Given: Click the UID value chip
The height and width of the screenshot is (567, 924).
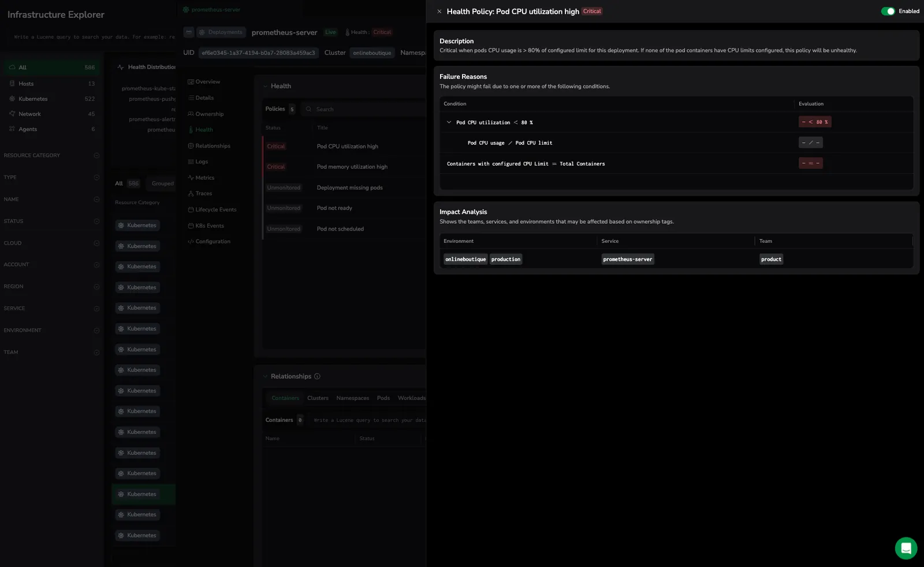Looking at the screenshot, I should (258, 53).
